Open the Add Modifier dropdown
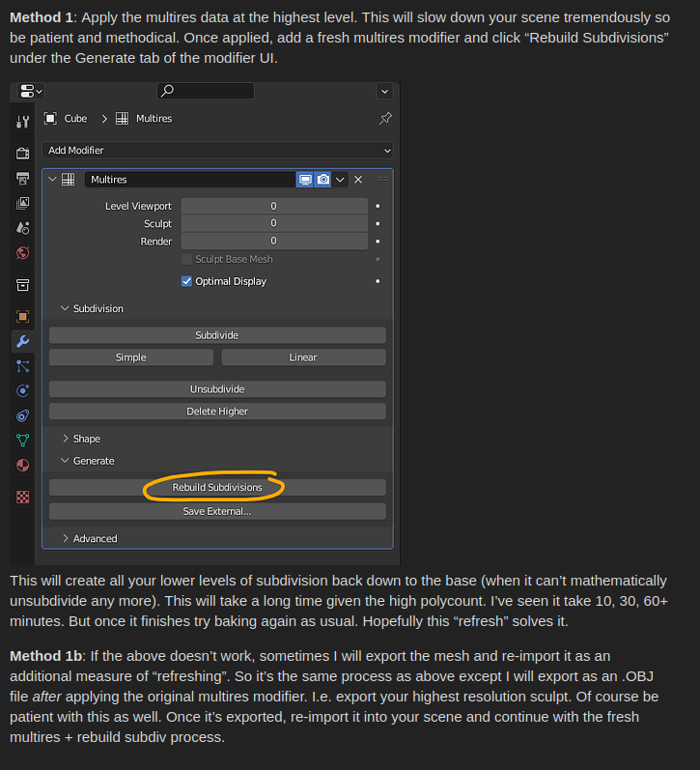 click(x=217, y=151)
